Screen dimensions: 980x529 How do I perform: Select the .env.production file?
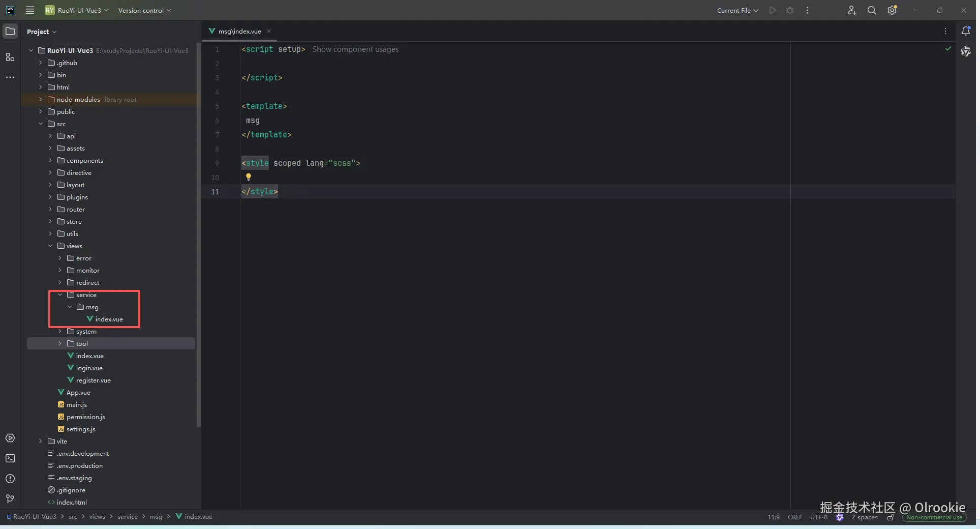(x=80, y=465)
